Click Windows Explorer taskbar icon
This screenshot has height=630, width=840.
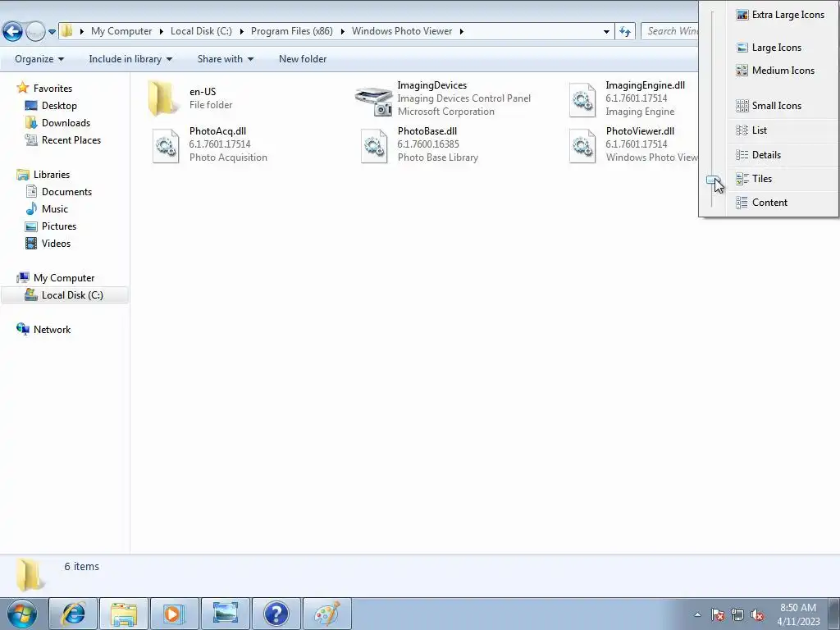click(x=124, y=614)
